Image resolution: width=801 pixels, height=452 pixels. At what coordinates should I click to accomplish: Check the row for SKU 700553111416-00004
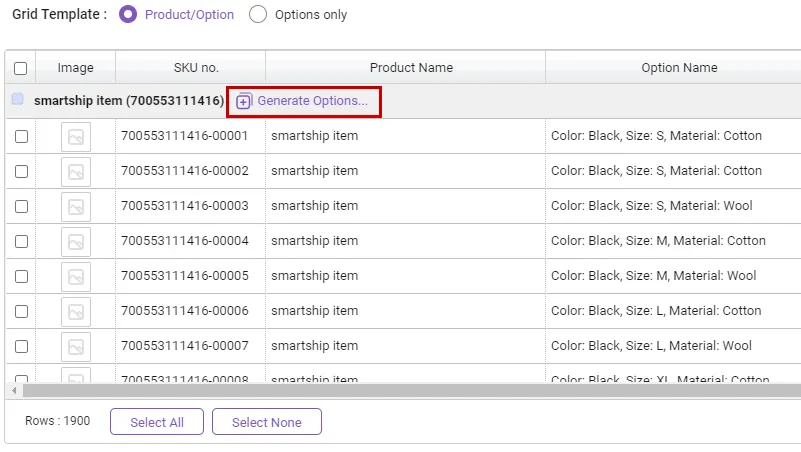21,241
